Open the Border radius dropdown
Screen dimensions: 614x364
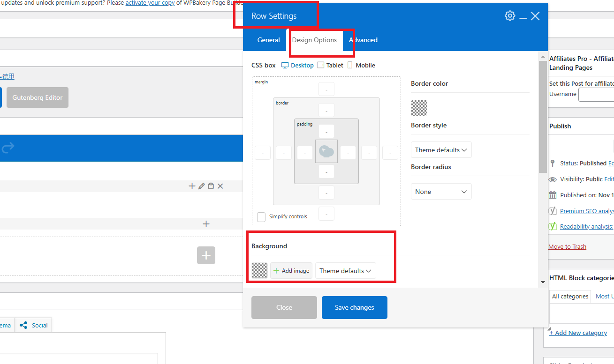441,192
